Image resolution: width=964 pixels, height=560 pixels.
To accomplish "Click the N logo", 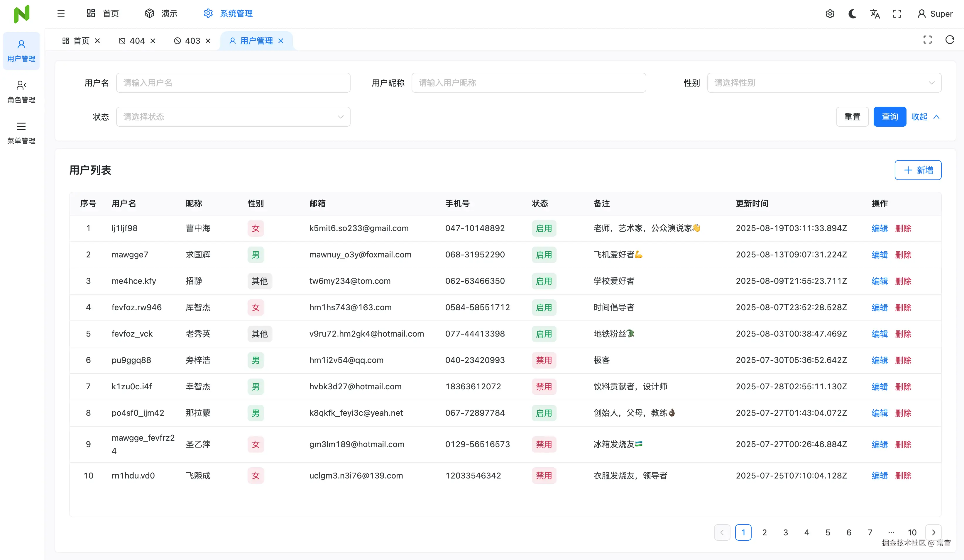I will [21, 14].
